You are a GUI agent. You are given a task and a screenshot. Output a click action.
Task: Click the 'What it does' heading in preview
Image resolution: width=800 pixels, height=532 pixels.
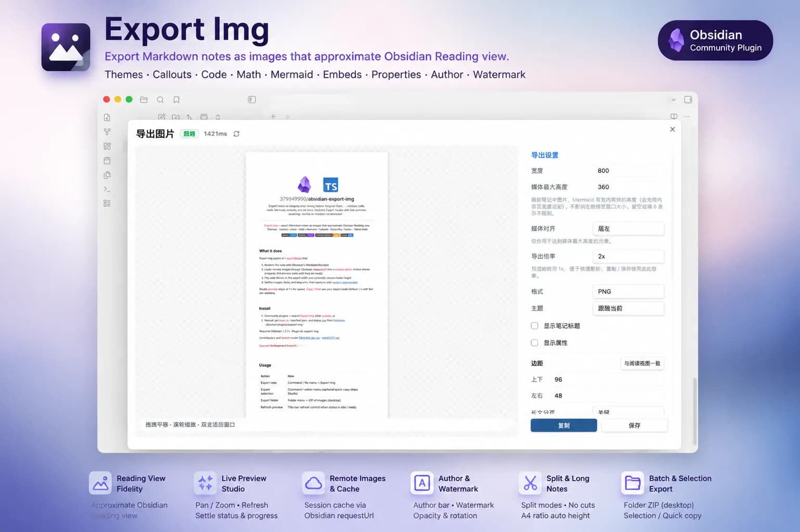270,251
